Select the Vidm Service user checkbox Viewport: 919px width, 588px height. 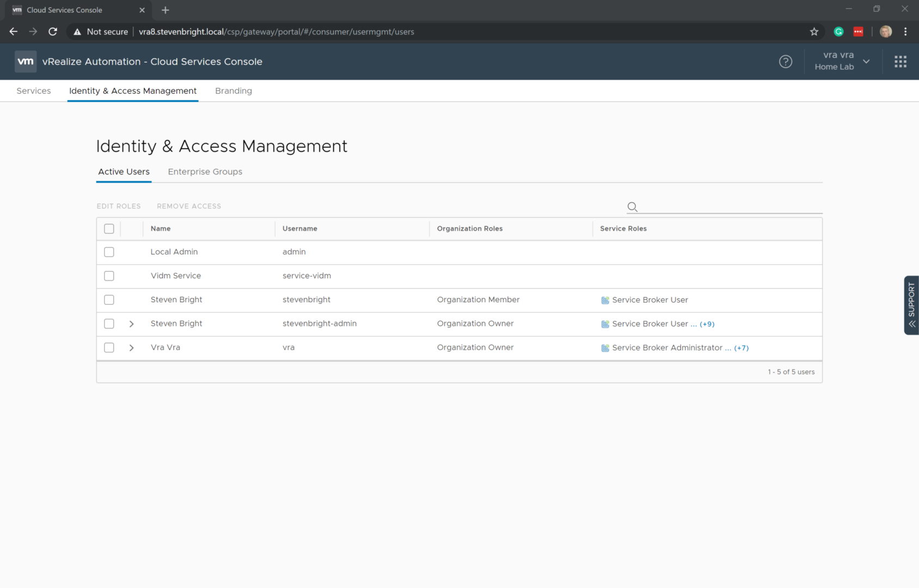(109, 276)
